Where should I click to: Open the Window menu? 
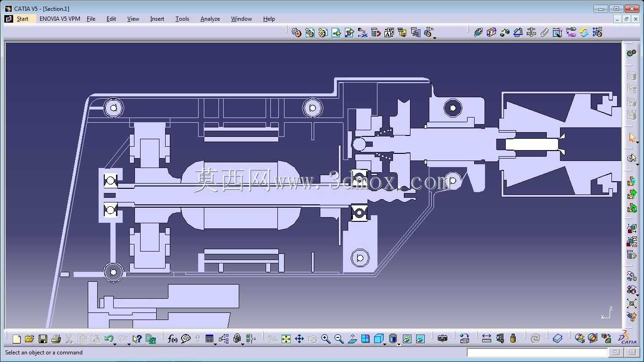tap(242, 19)
